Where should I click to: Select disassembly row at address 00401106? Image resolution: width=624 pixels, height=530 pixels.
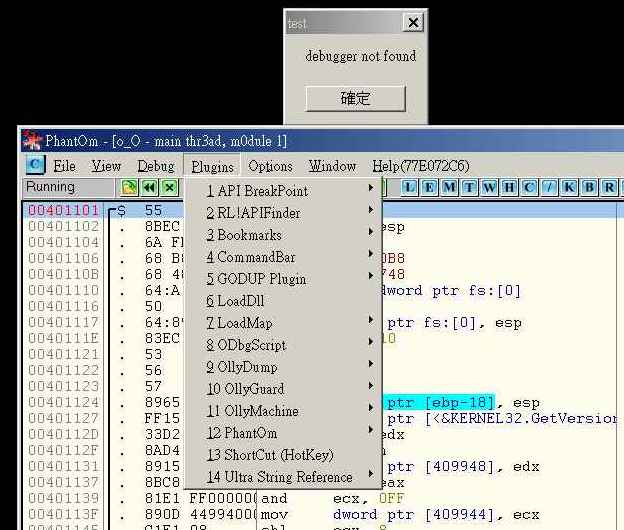pyautogui.click(x=64, y=258)
